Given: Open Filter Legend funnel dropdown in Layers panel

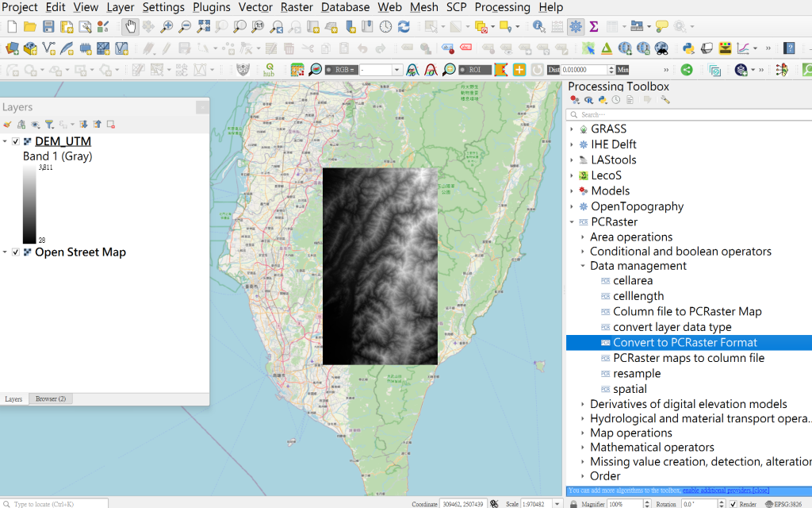Looking at the screenshot, I should coord(51,125).
